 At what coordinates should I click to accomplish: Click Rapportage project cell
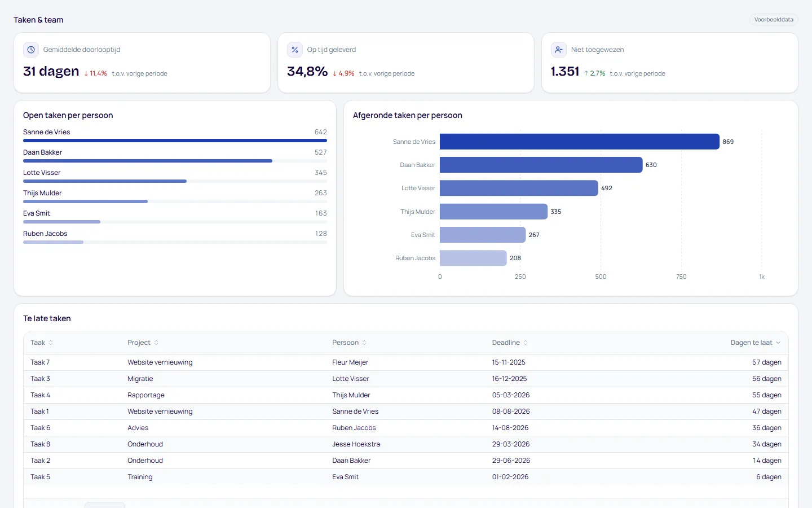146,395
